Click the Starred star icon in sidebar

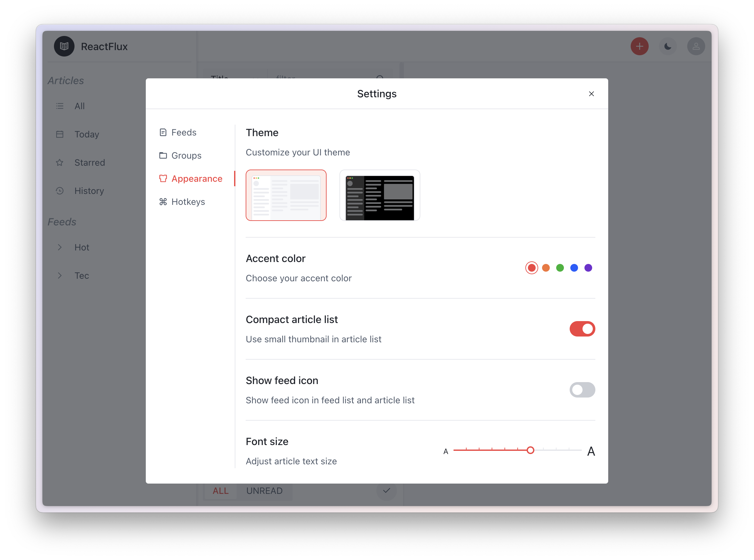coord(60,162)
